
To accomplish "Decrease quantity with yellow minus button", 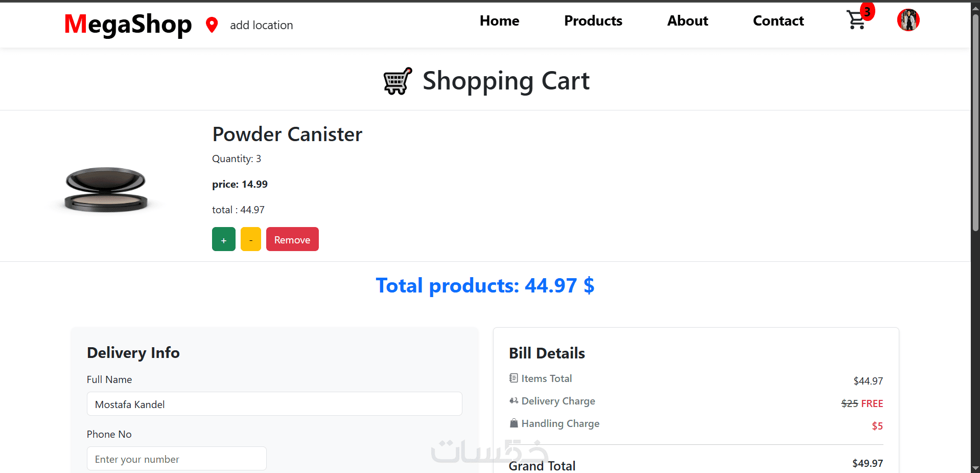I will pyautogui.click(x=251, y=239).
